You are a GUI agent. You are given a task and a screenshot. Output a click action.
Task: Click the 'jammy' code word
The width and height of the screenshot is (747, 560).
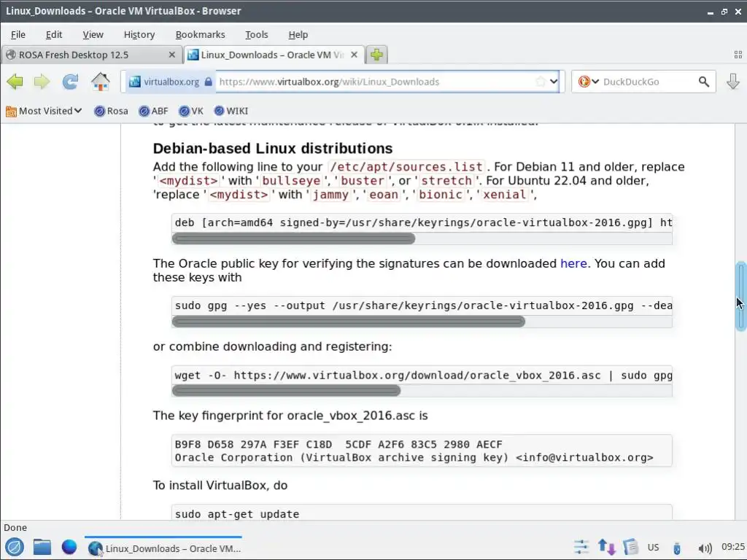pos(330,195)
